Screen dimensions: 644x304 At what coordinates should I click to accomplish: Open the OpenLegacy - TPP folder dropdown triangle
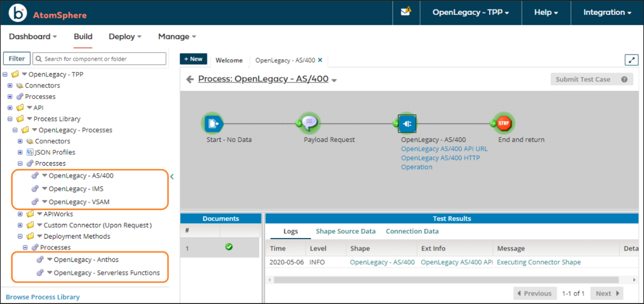tap(24, 74)
